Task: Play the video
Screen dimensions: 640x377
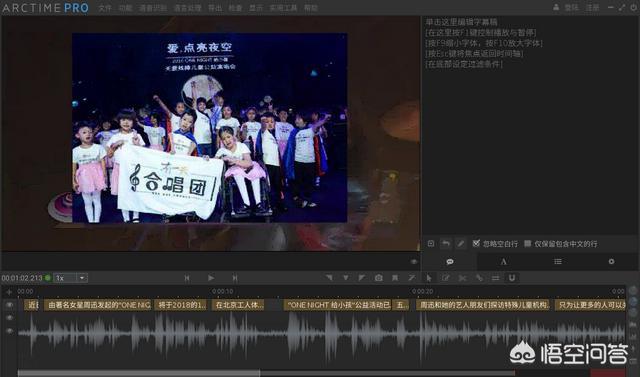Action: pos(211,278)
